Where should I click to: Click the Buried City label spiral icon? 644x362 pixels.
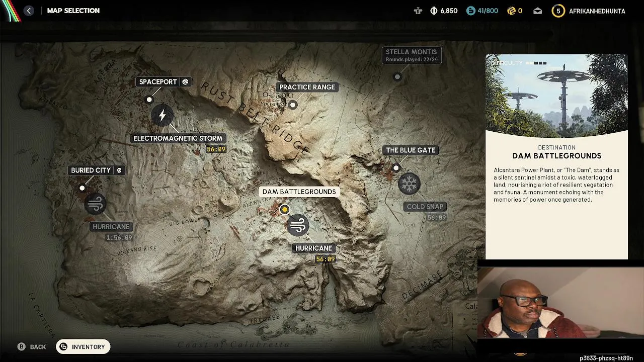(119, 170)
